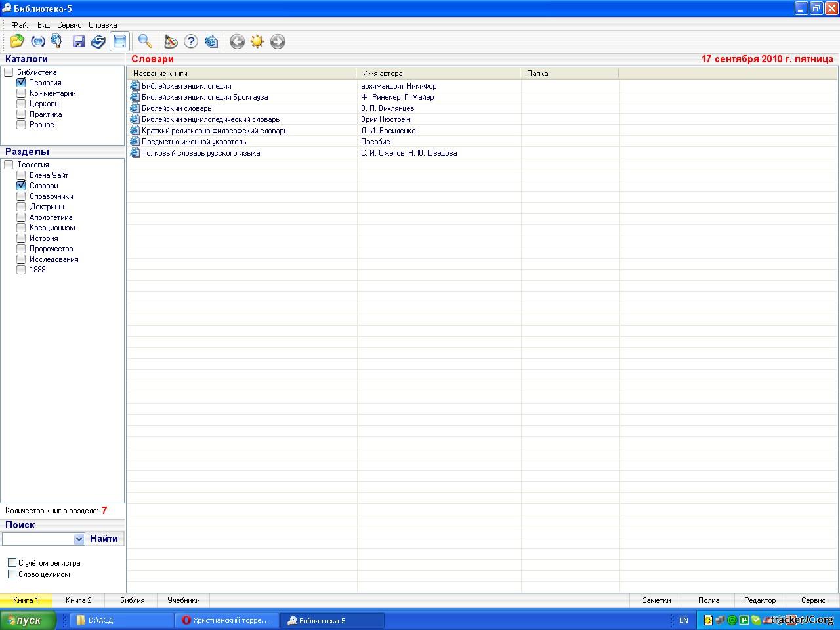The height and width of the screenshot is (630, 840).
Task: Click the right arrow forward icon
Action: [278, 41]
